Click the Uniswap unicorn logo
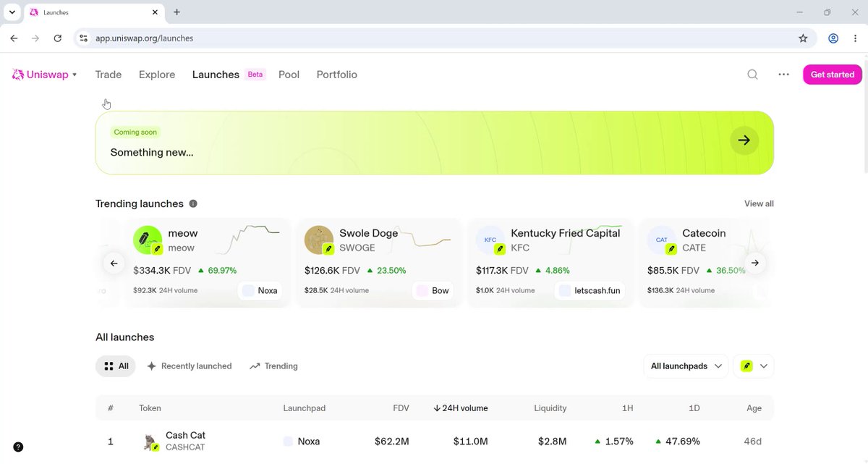Viewport: 868px width, 464px height. coord(18,75)
